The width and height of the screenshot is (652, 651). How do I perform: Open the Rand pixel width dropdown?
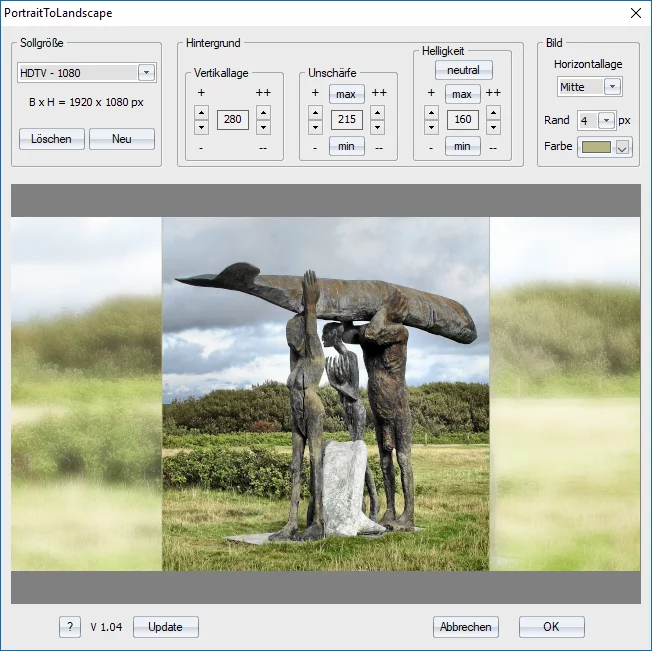[606, 120]
